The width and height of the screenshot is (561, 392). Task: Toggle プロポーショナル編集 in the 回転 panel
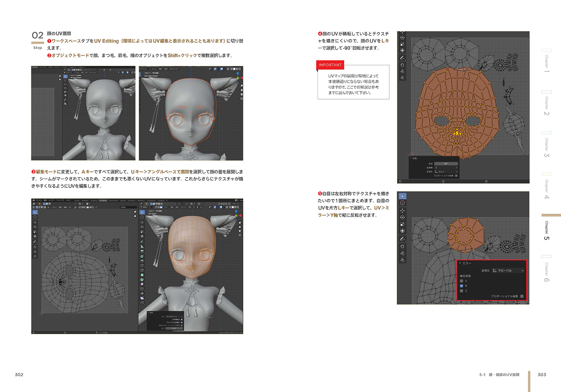point(456,176)
